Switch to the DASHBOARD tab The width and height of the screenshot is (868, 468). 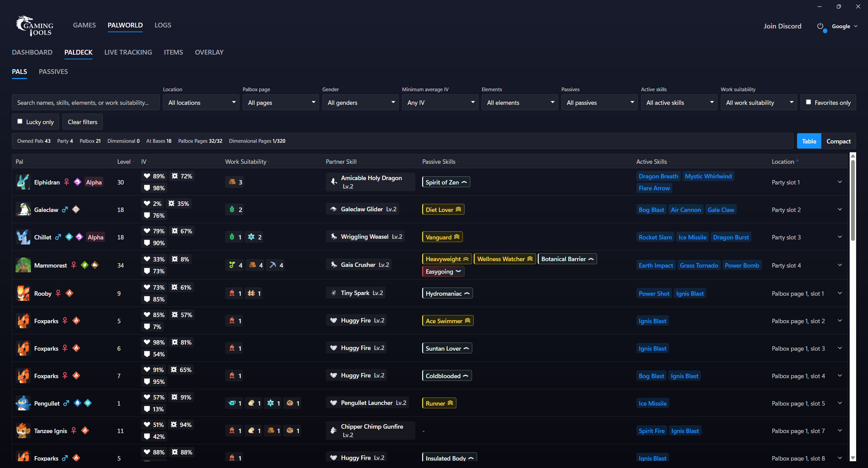click(32, 52)
